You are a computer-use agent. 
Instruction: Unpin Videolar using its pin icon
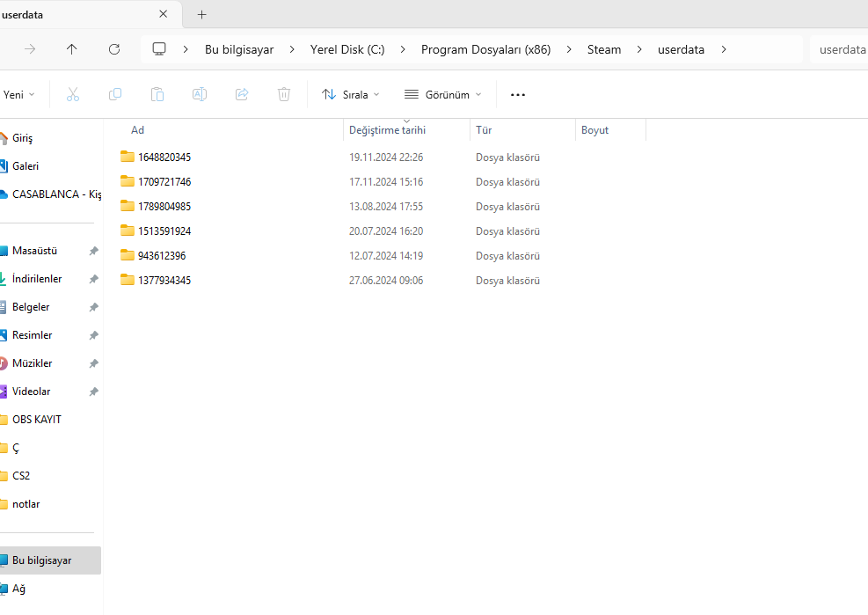(93, 392)
